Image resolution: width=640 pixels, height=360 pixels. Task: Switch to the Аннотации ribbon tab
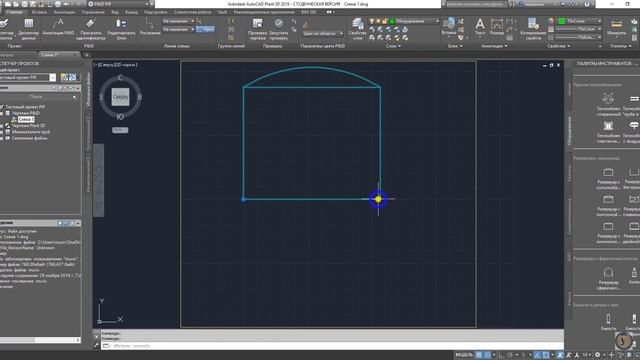(64, 12)
